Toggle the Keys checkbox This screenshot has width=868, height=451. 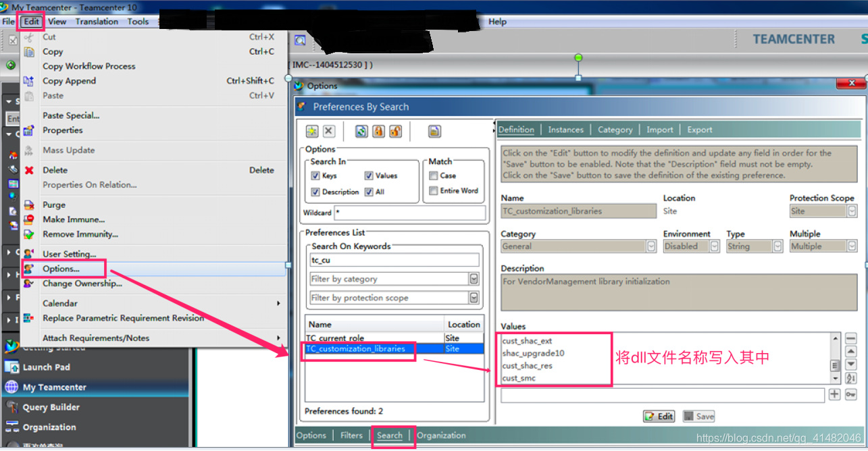315,176
